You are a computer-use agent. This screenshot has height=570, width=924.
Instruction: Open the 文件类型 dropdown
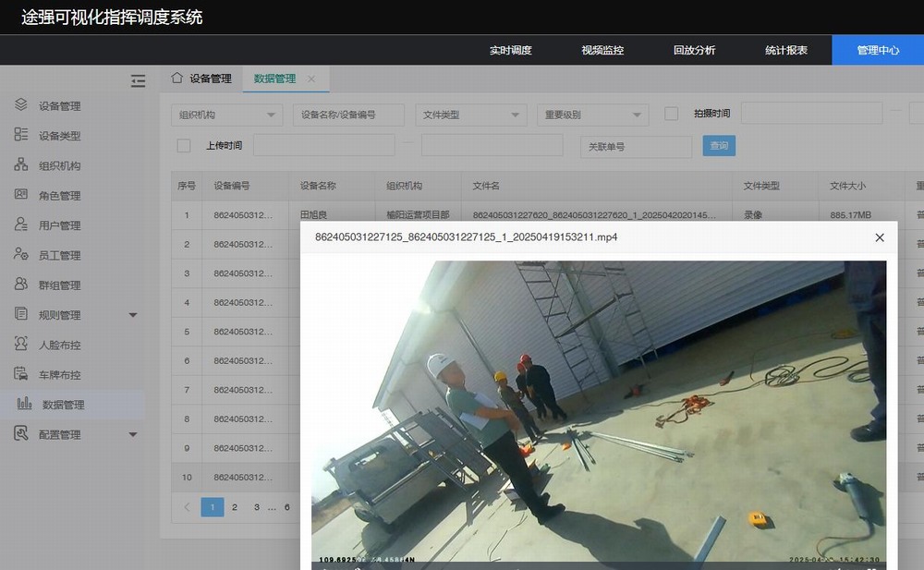click(x=470, y=114)
